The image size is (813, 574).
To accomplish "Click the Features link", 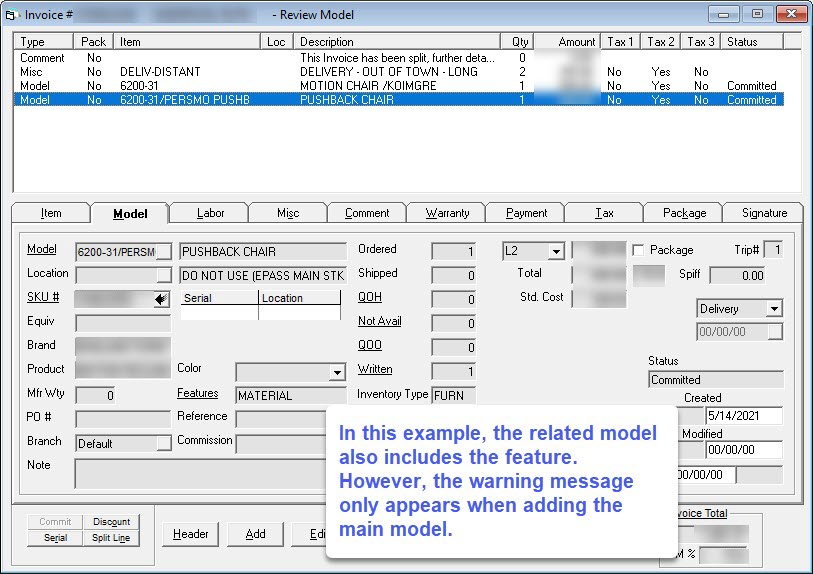I will click(198, 393).
